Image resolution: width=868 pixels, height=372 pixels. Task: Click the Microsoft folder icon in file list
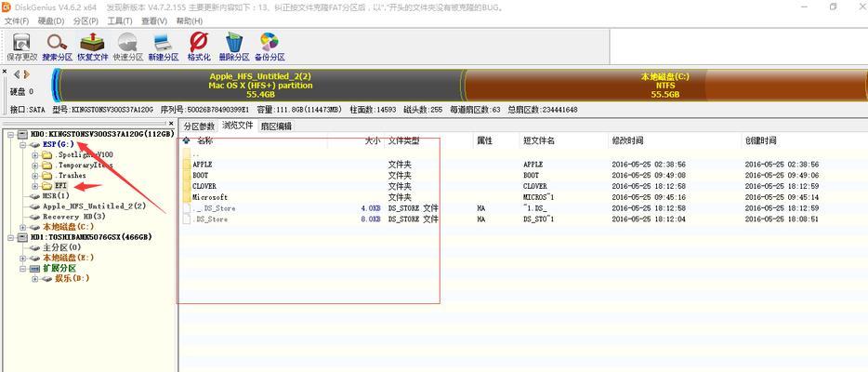point(187,197)
